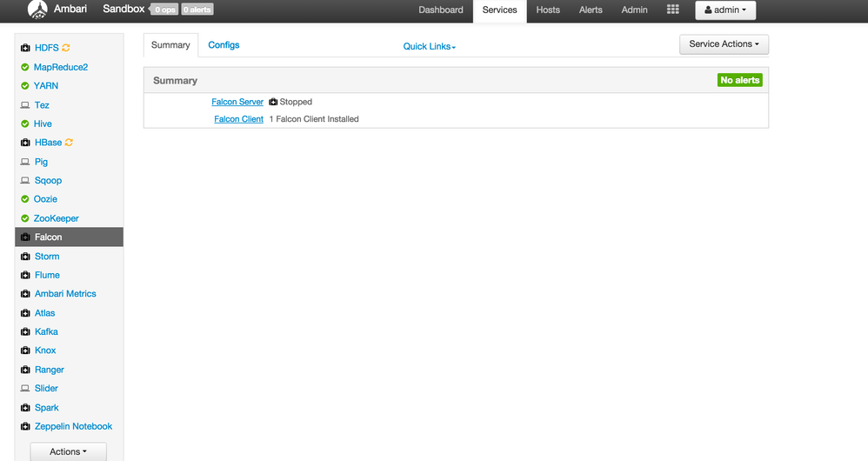The height and width of the screenshot is (461, 868).
Task: Open the Zeppelin Notebook service
Action: pos(74,427)
